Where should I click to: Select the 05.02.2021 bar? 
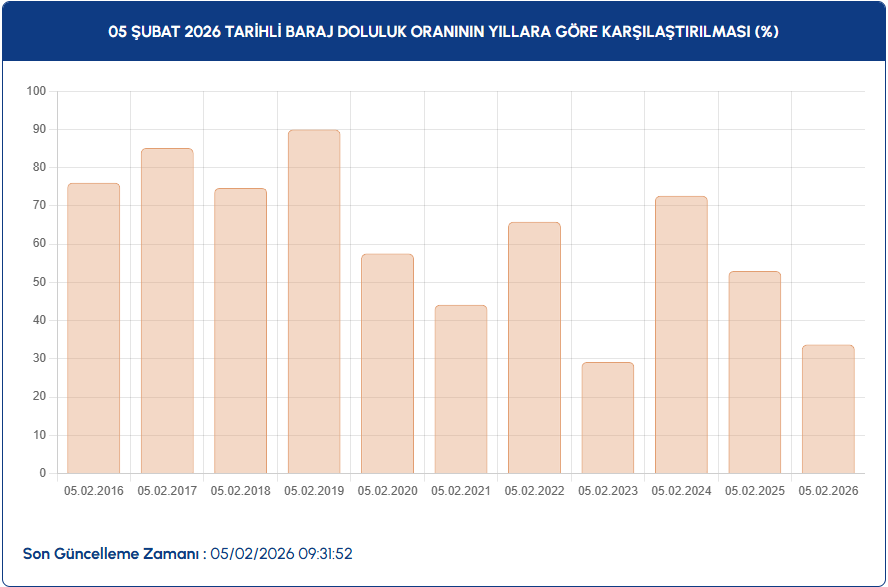coord(461,389)
